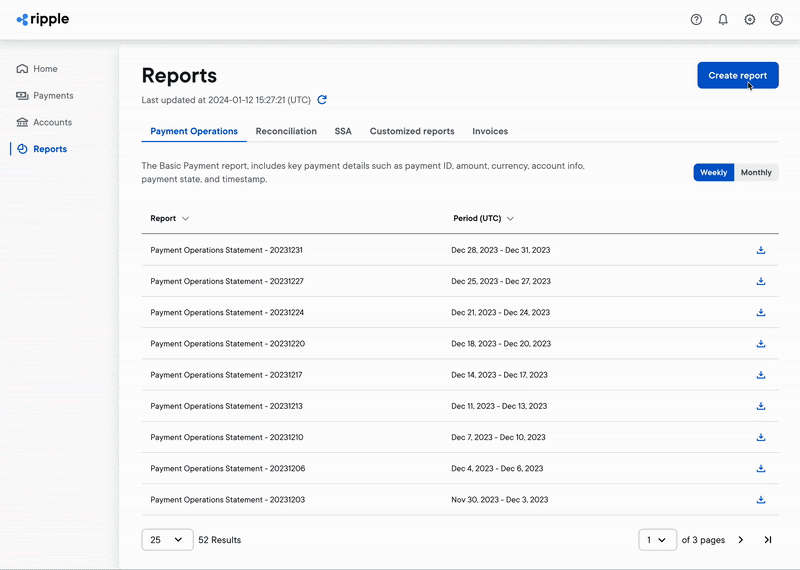The height and width of the screenshot is (570, 800).
Task: Open the notifications bell icon
Action: 723,19
